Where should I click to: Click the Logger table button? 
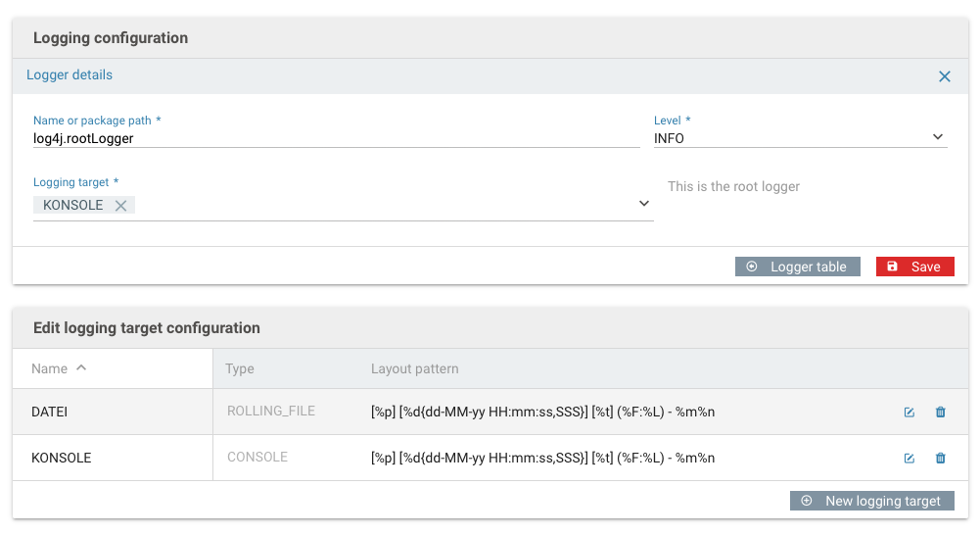(x=798, y=267)
